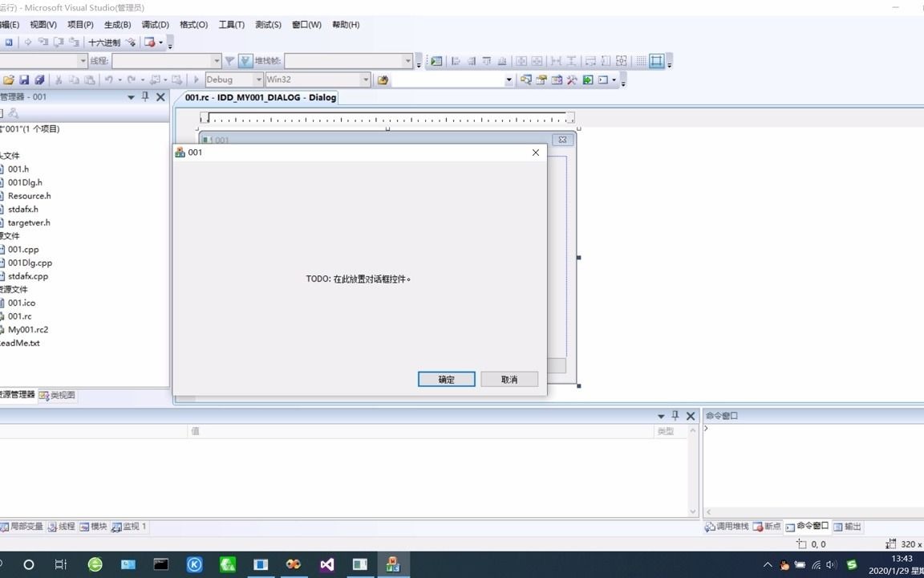
Task: Open the 调试(D) menu
Action: [x=155, y=24]
